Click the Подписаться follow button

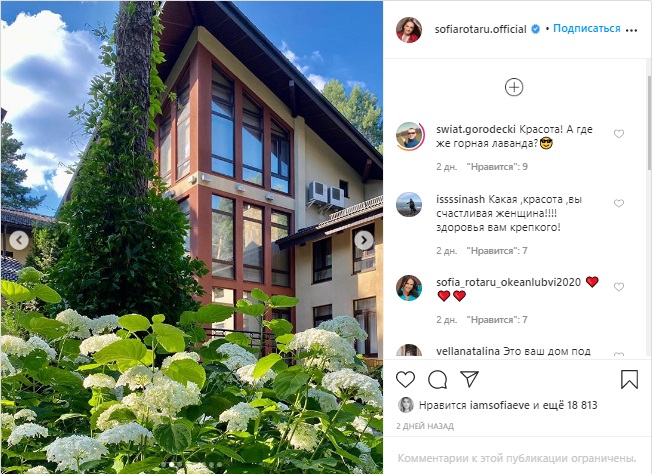tap(586, 29)
